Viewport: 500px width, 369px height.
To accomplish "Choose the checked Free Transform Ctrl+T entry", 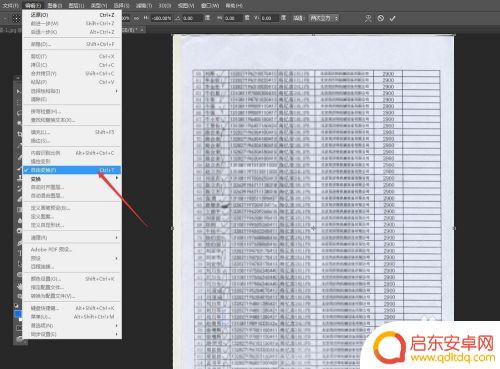I will (72, 170).
